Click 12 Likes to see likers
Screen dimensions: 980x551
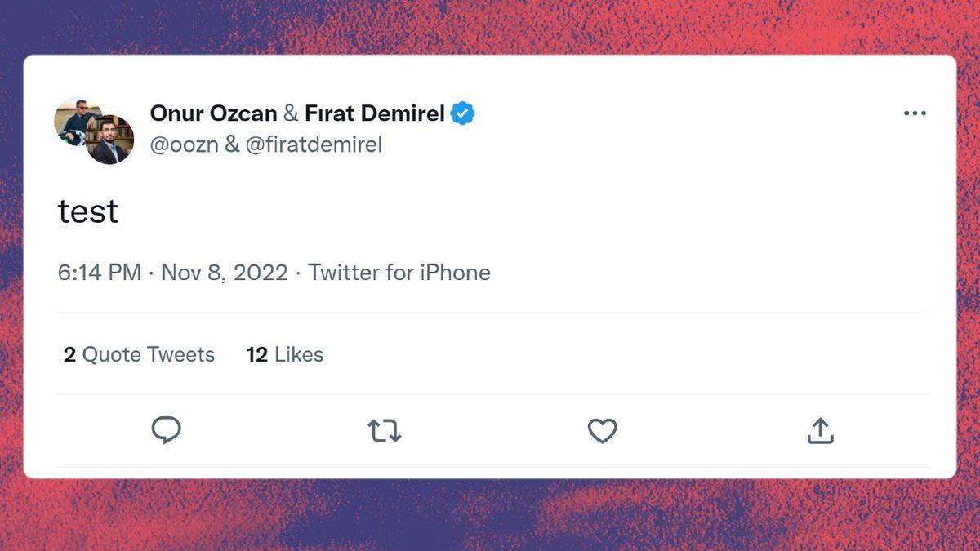(x=284, y=354)
